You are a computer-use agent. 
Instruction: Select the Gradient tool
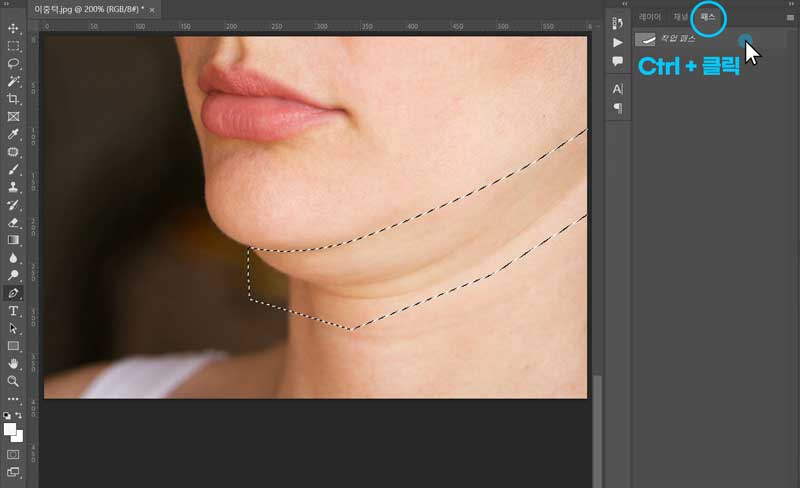pyautogui.click(x=13, y=240)
